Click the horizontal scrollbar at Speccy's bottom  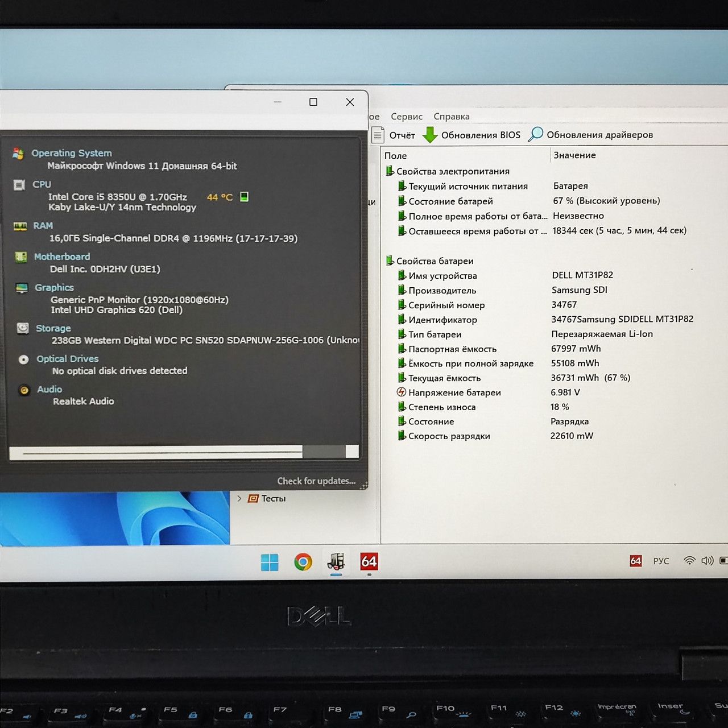coord(184,452)
